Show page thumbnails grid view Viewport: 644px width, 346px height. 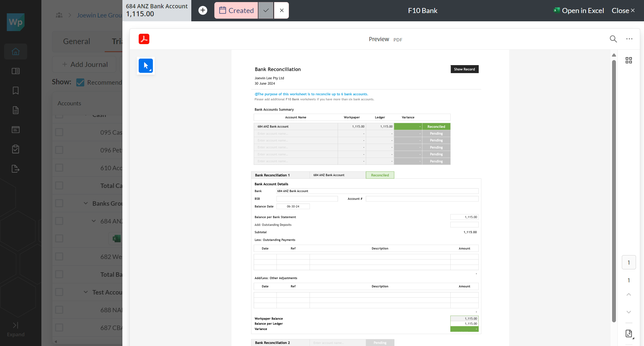629,60
